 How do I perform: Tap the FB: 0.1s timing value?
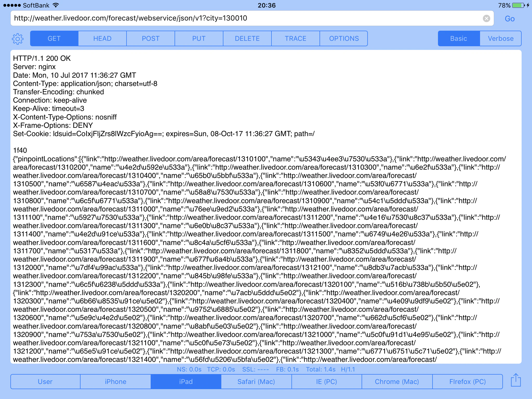click(x=287, y=369)
